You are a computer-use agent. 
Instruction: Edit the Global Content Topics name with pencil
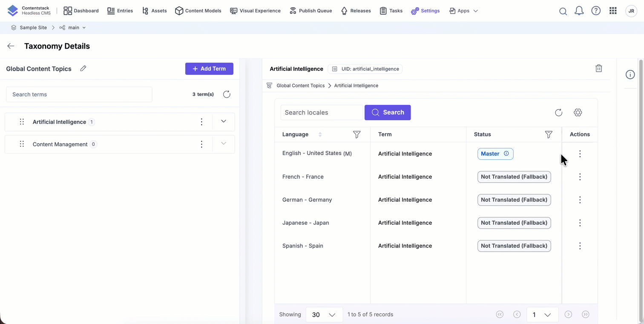click(83, 68)
